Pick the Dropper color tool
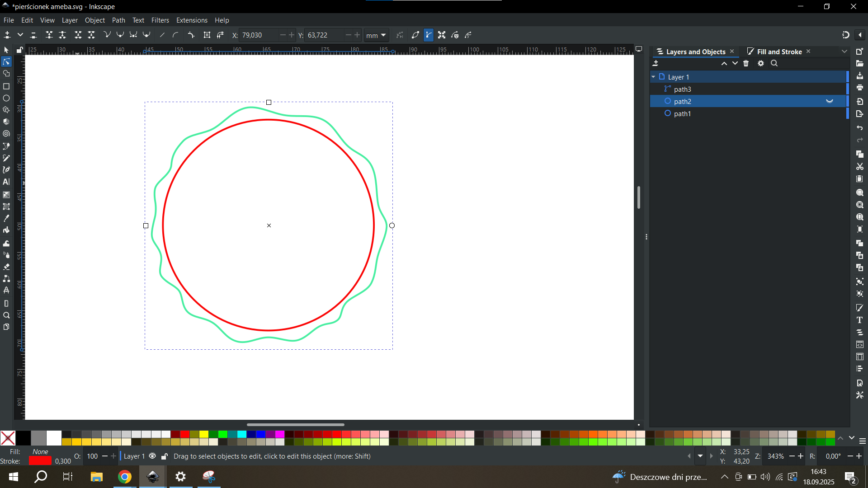The height and width of the screenshot is (488, 868). (6, 219)
